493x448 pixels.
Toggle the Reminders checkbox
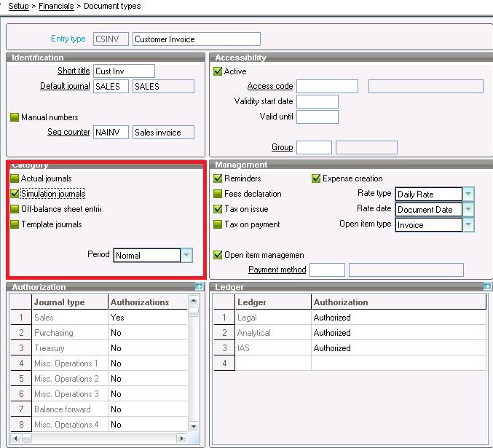point(218,178)
